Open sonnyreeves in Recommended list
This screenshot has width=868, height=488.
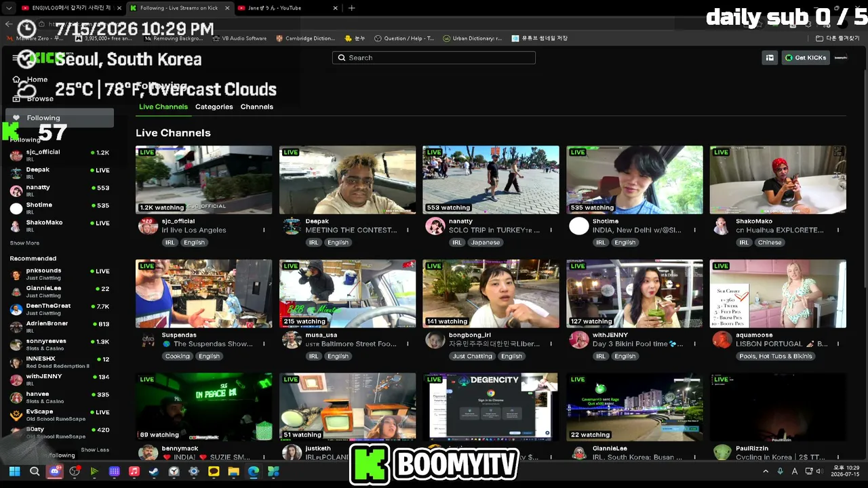[60, 344]
